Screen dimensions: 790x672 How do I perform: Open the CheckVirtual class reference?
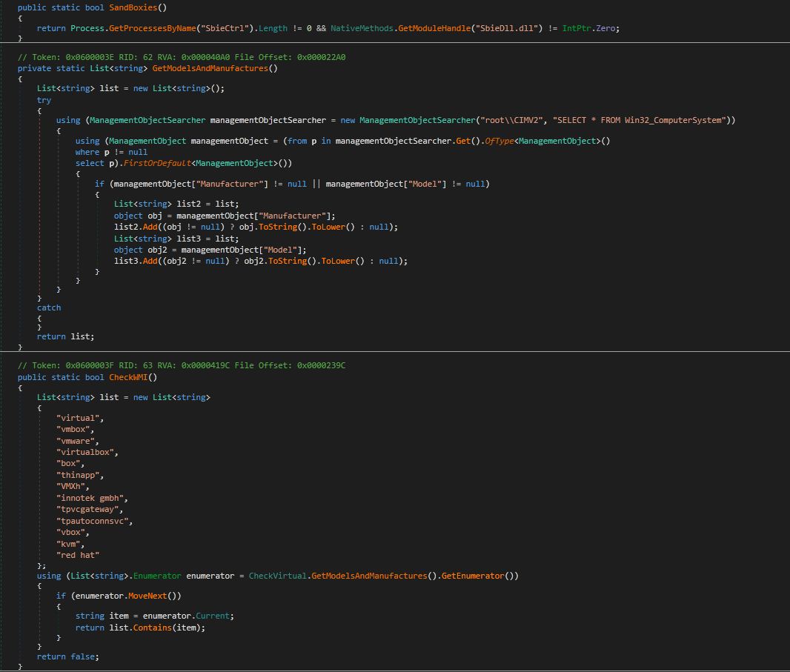pos(278,576)
